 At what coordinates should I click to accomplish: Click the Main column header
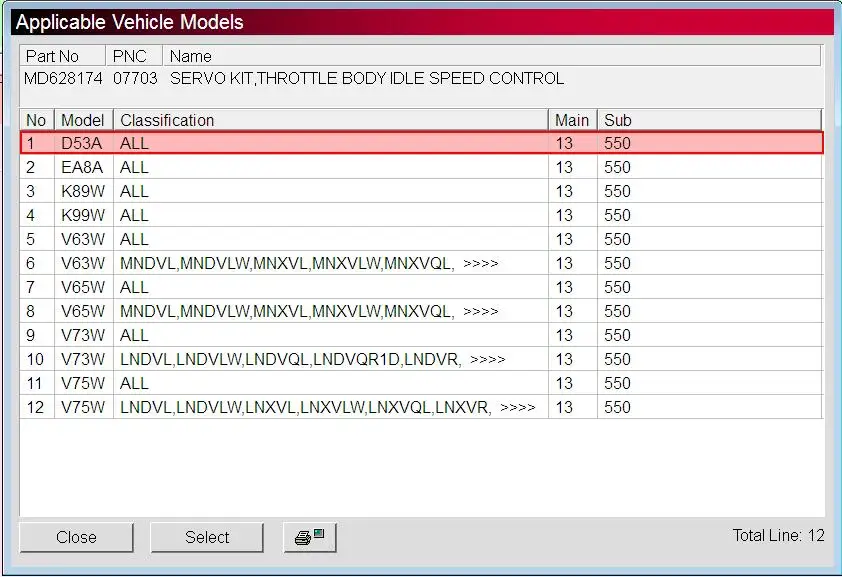pos(572,120)
